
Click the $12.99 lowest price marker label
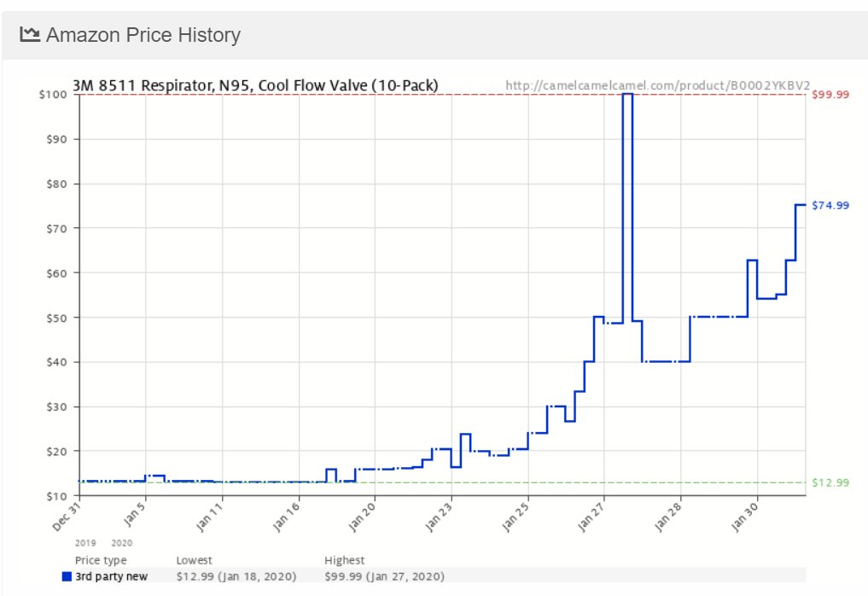[830, 482]
